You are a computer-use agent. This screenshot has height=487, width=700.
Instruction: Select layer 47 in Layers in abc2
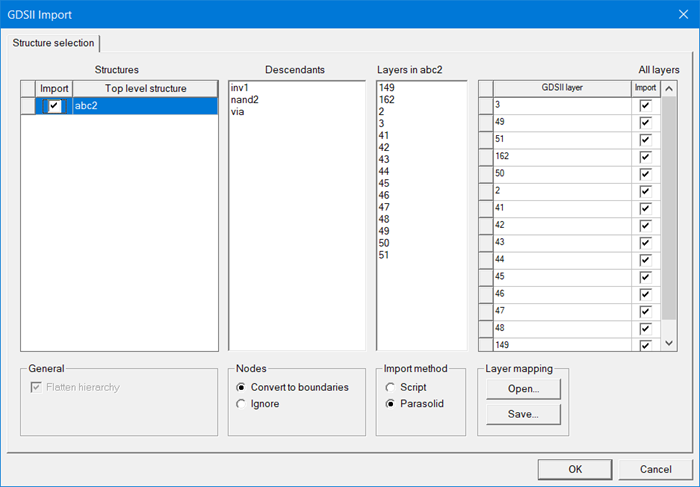click(x=384, y=207)
